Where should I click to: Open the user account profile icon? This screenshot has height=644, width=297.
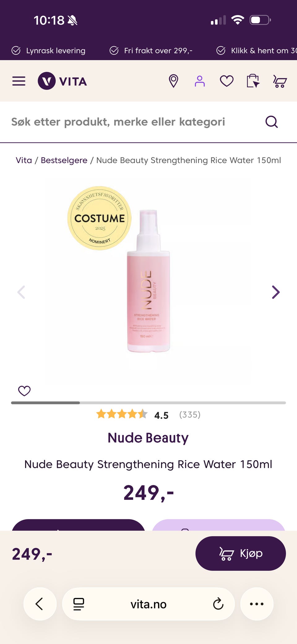pos(200,81)
